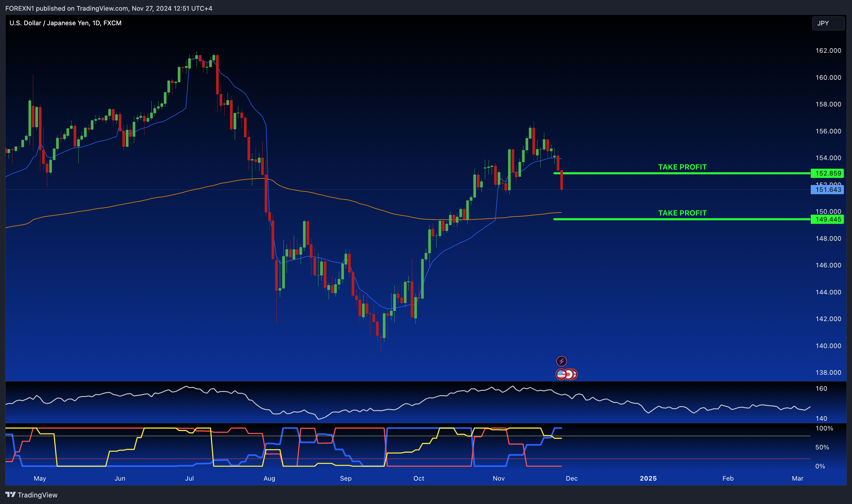Click the JPY currency button
The image size is (852, 504).
(828, 23)
